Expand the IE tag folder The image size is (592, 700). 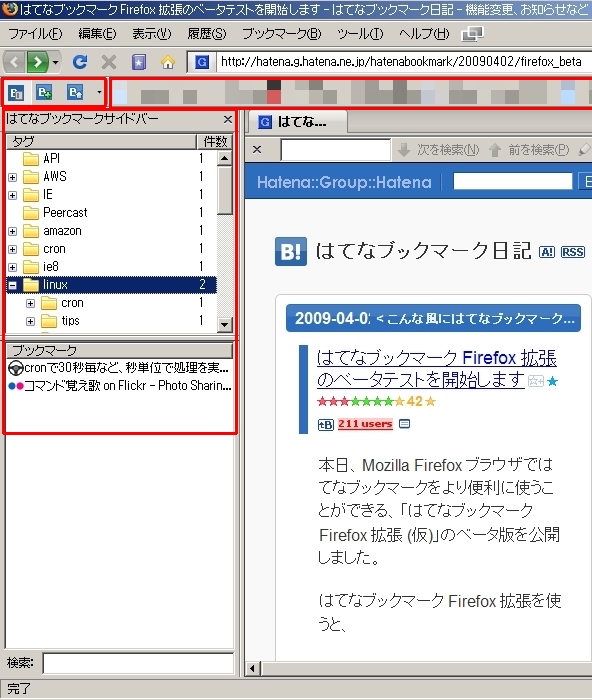[13, 196]
